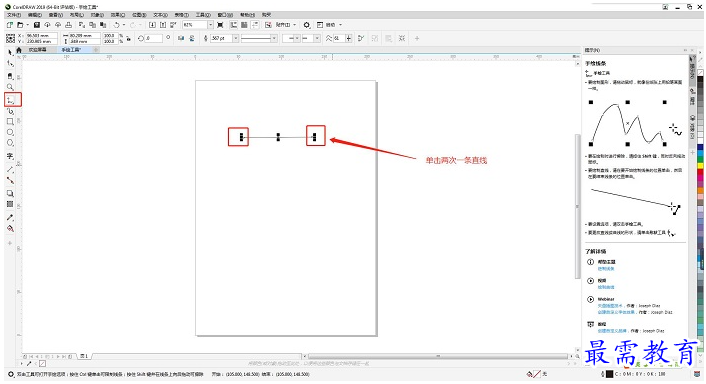Select the Polygon tool
This screenshot has width=706, height=384.
pos(10,143)
